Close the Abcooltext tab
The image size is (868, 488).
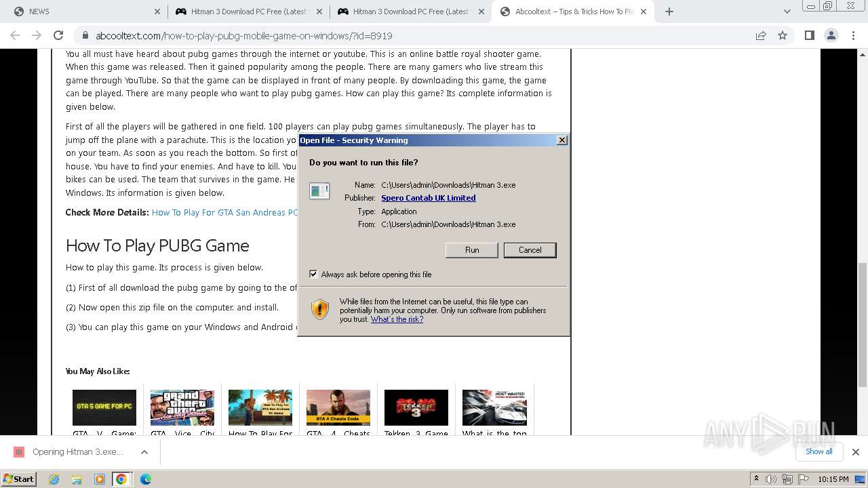pos(644,12)
